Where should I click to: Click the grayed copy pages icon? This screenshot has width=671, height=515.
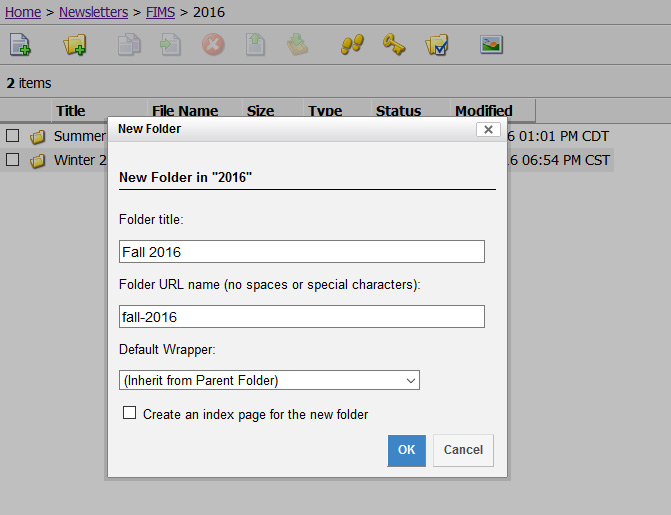pos(129,45)
